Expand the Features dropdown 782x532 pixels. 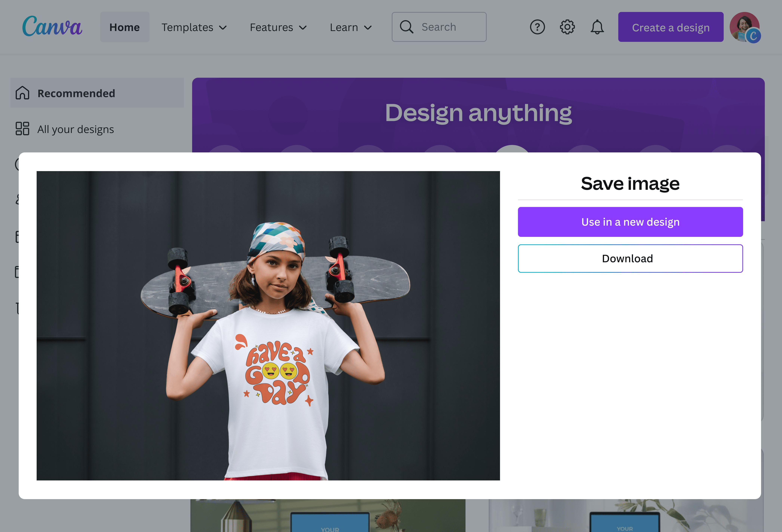coord(278,27)
